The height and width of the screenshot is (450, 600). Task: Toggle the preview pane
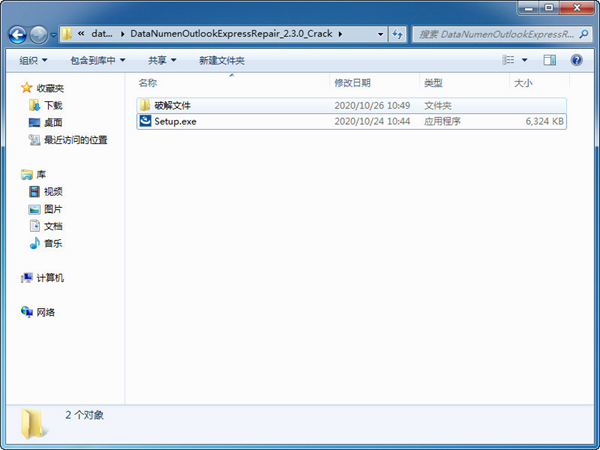coord(549,60)
